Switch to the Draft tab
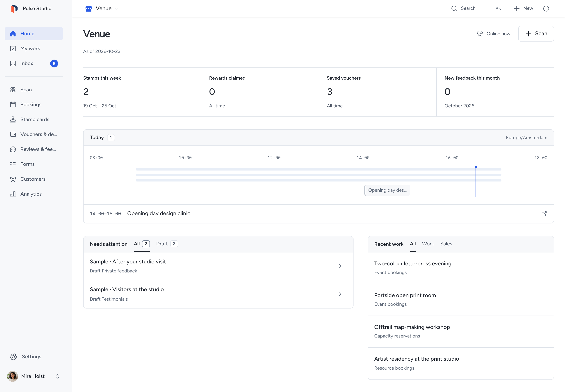 [167, 244]
